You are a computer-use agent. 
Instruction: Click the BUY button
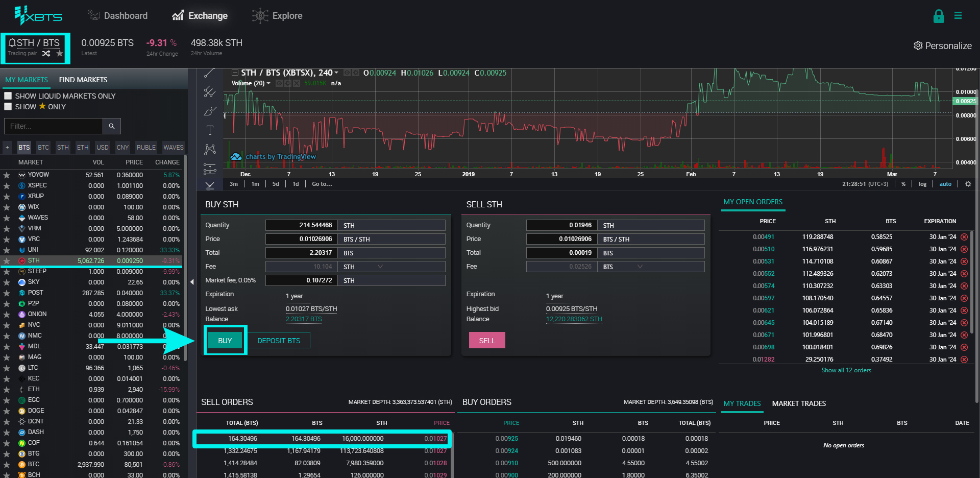pos(225,340)
